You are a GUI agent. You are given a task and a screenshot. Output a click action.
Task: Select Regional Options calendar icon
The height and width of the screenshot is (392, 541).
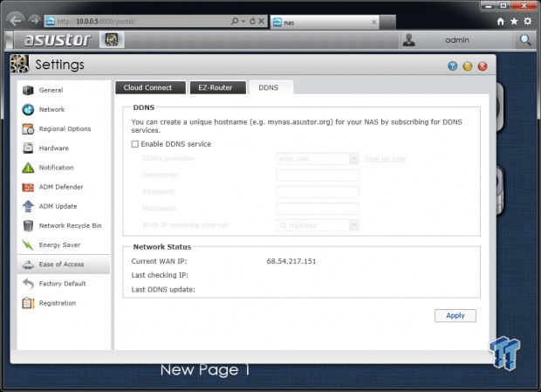pos(28,128)
